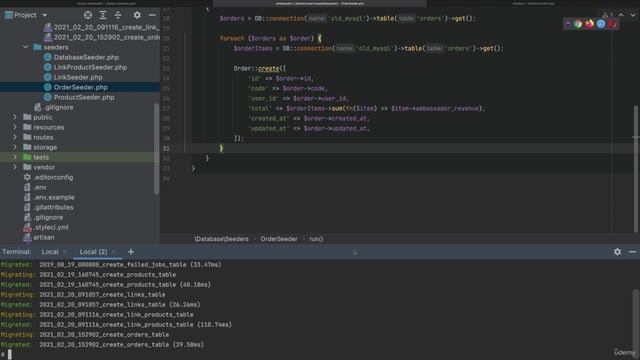
Task: Open the Project view dropdown
Action: click(x=44, y=15)
